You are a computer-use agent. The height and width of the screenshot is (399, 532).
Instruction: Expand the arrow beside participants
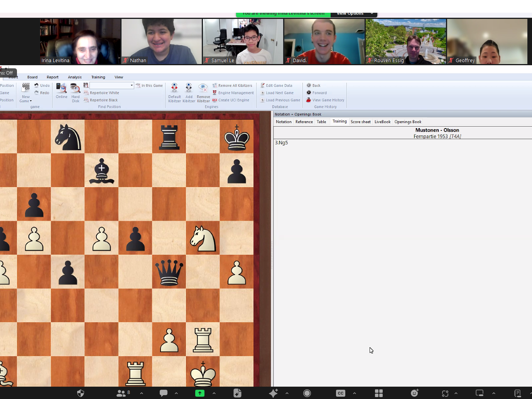coord(142,393)
